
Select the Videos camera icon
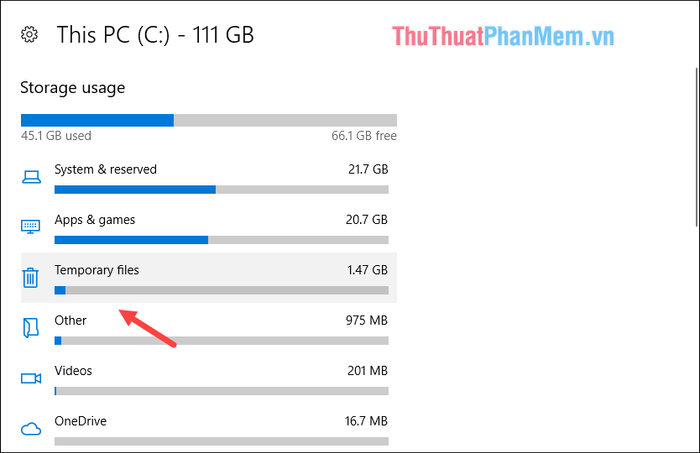(x=31, y=378)
